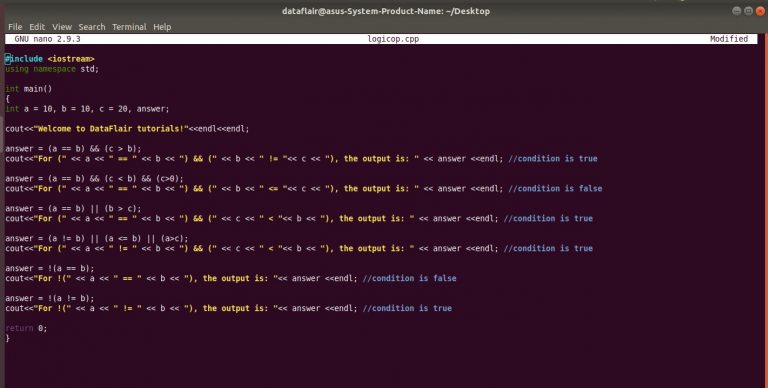Open the Search menu
The width and height of the screenshot is (768, 388).
click(x=92, y=27)
